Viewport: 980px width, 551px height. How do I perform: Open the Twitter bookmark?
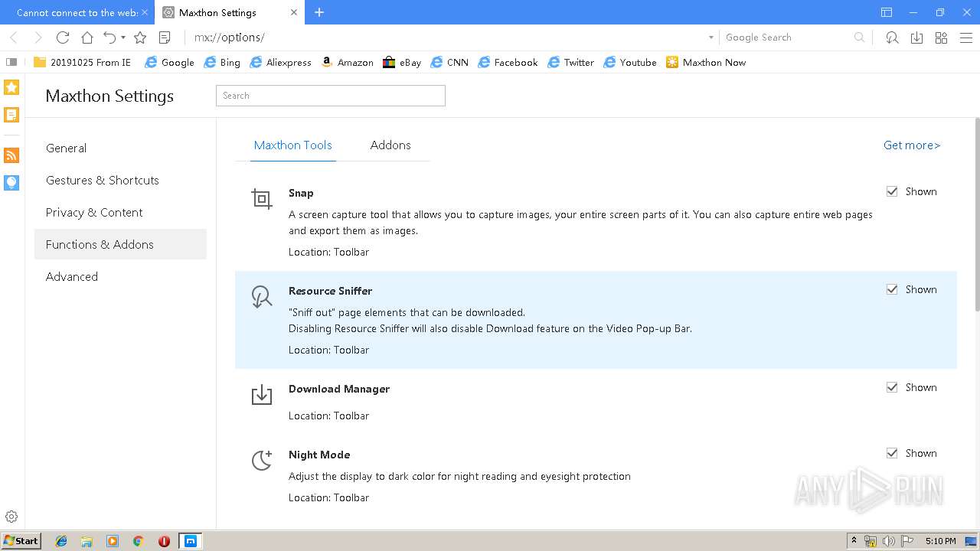(x=570, y=63)
